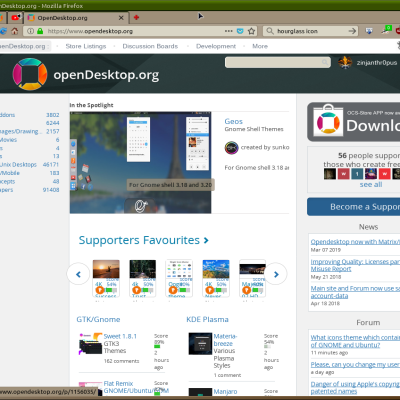
Task: Open icons theme forum question link
Action: click(x=355, y=341)
